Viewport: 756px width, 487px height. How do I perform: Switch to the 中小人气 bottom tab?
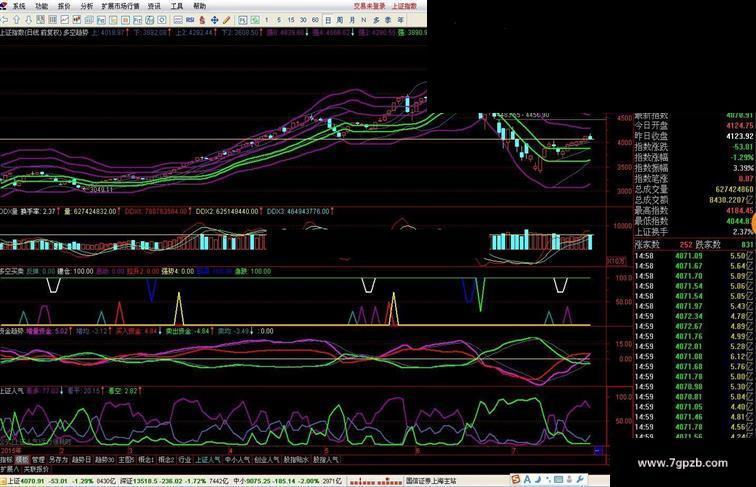coord(237,460)
